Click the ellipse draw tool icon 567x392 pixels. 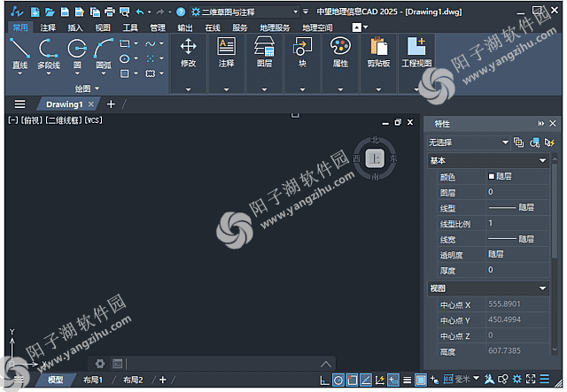[124, 58]
